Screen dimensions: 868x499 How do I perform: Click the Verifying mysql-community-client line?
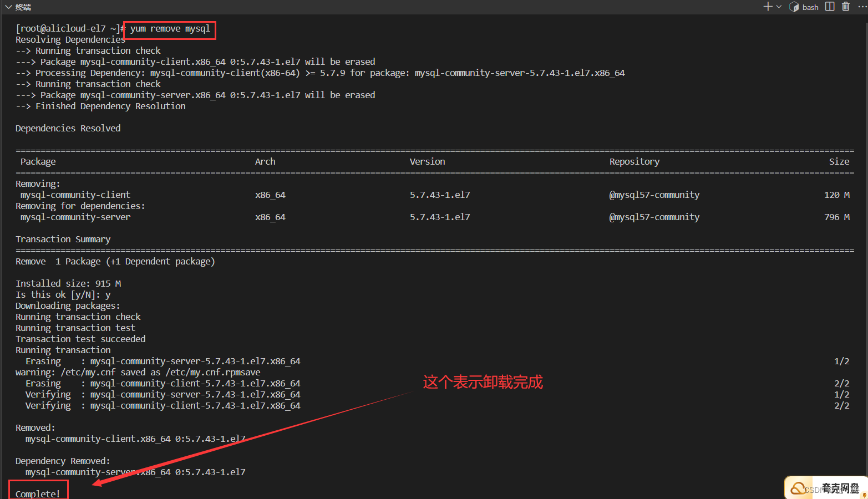click(x=163, y=406)
